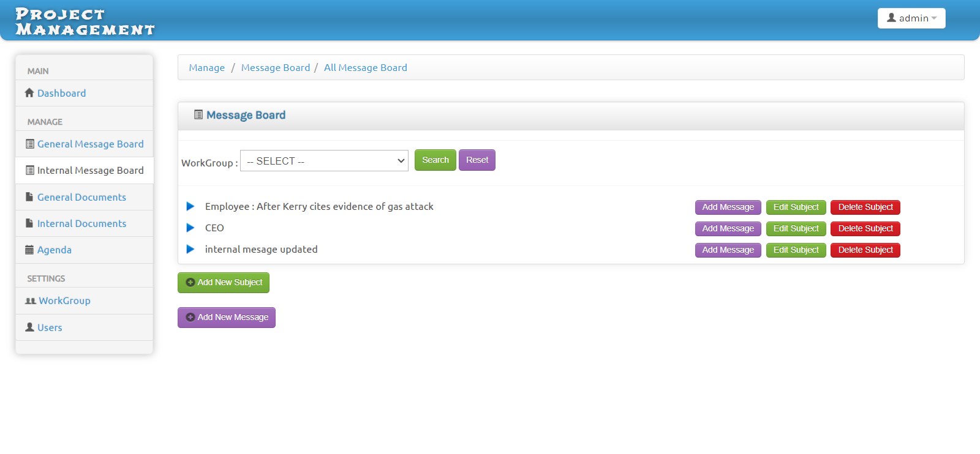Click the Message Board panel header icon

(x=198, y=114)
